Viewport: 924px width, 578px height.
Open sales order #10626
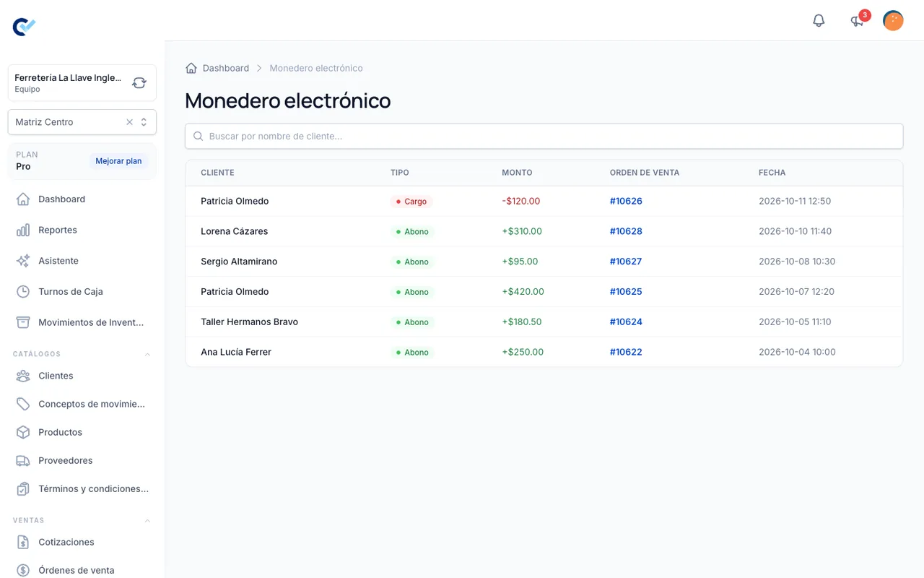tap(626, 201)
